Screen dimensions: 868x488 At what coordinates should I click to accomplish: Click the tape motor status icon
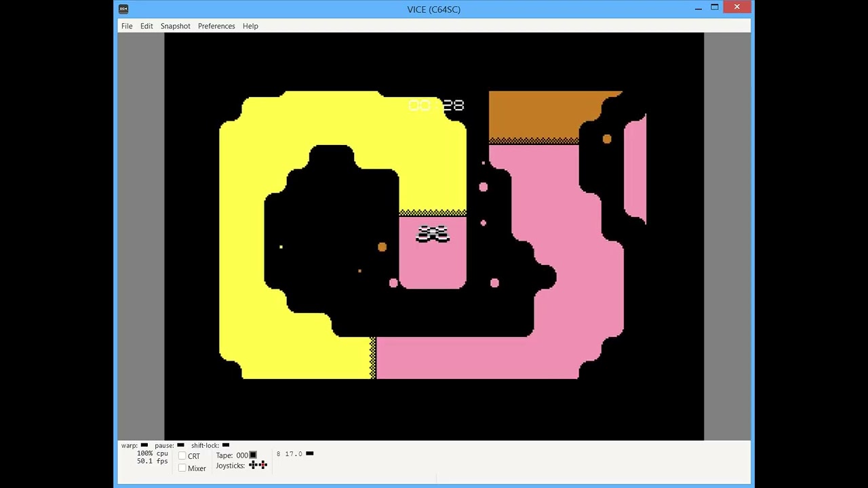tap(253, 455)
